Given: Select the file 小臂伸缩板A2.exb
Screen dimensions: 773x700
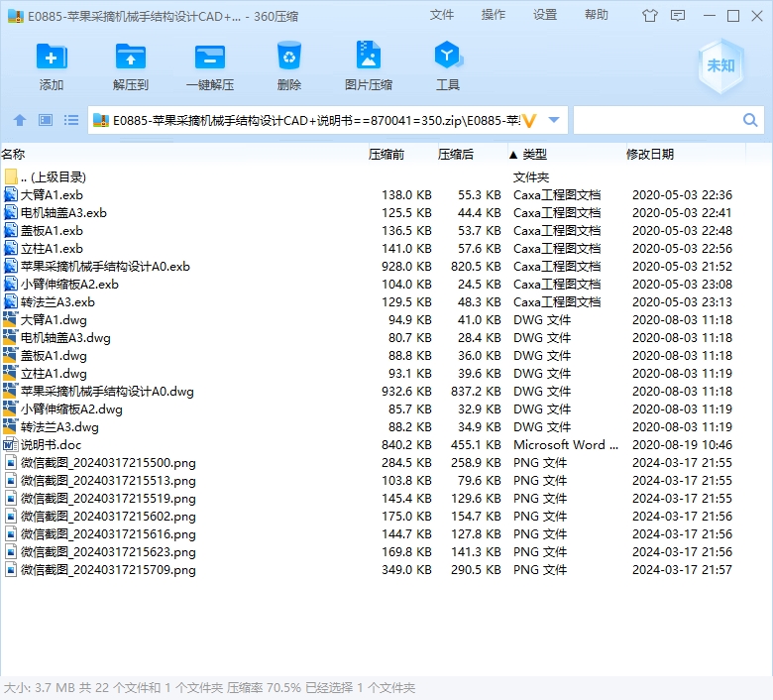Looking at the screenshot, I should pyautogui.click(x=69, y=285).
